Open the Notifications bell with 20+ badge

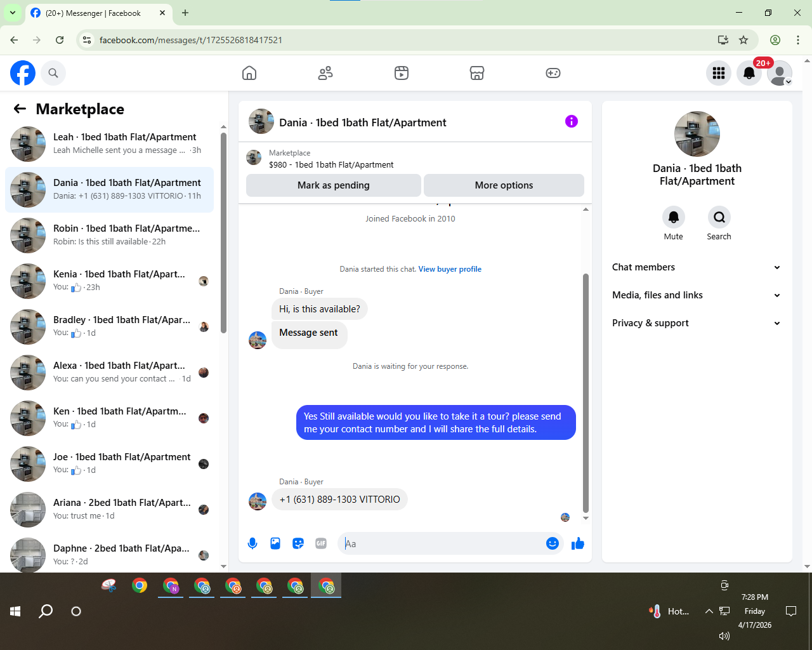749,73
